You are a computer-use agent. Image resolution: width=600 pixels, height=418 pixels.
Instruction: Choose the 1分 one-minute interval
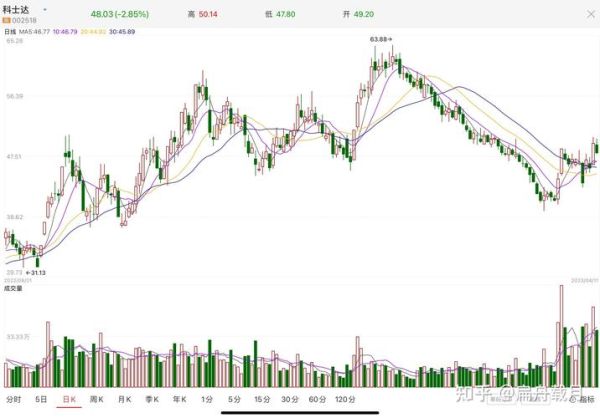pyautogui.click(x=206, y=399)
